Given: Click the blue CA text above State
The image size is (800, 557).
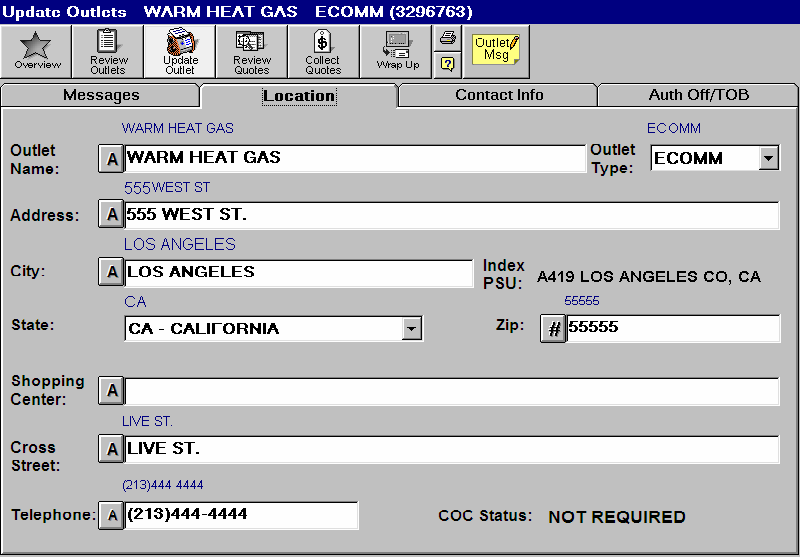Looking at the screenshot, I should click(x=135, y=302).
